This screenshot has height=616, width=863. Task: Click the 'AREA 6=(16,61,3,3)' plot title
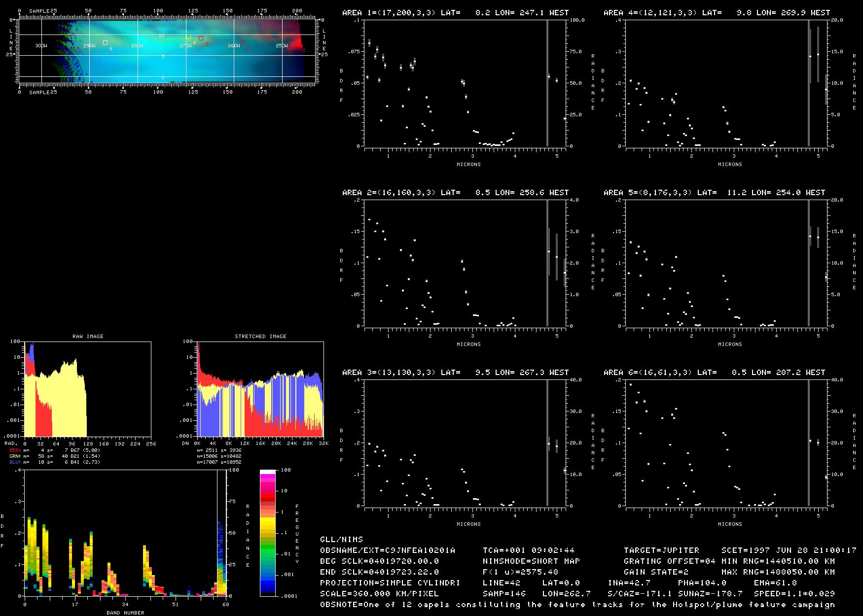coord(714,372)
